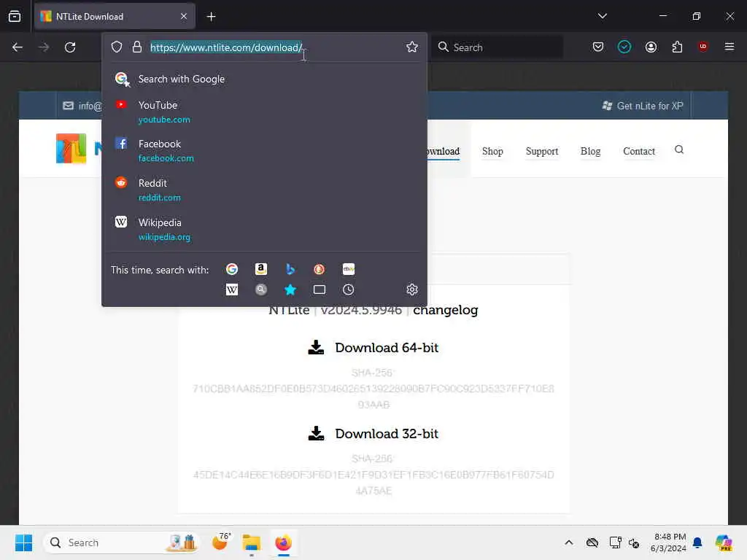The image size is (747, 560).
Task: Open the changelog link
Action: pyautogui.click(x=446, y=310)
